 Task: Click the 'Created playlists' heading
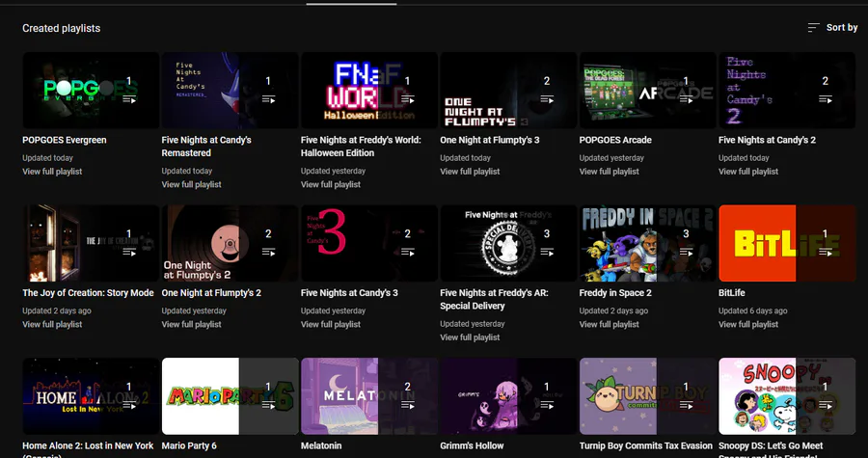point(62,28)
